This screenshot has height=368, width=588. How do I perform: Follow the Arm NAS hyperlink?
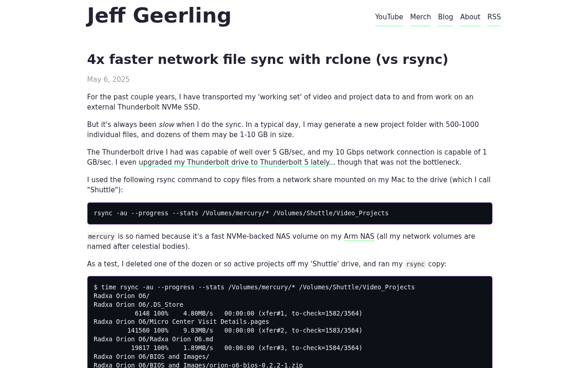pos(359,236)
